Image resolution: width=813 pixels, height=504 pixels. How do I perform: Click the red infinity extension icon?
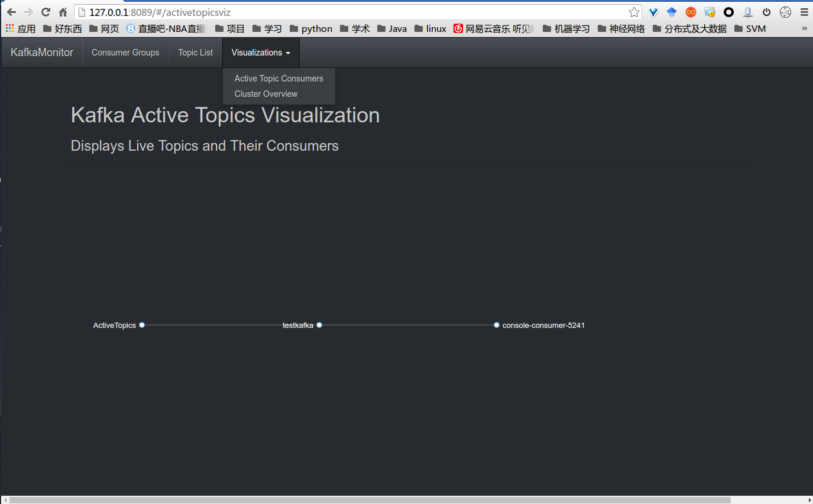point(691,12)
